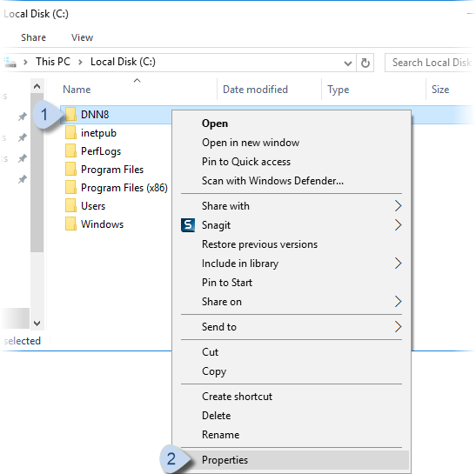Viewport: 476px width, 474px height.
Task: Click the drive icon in address bar
Action: (x=10, y=63)
